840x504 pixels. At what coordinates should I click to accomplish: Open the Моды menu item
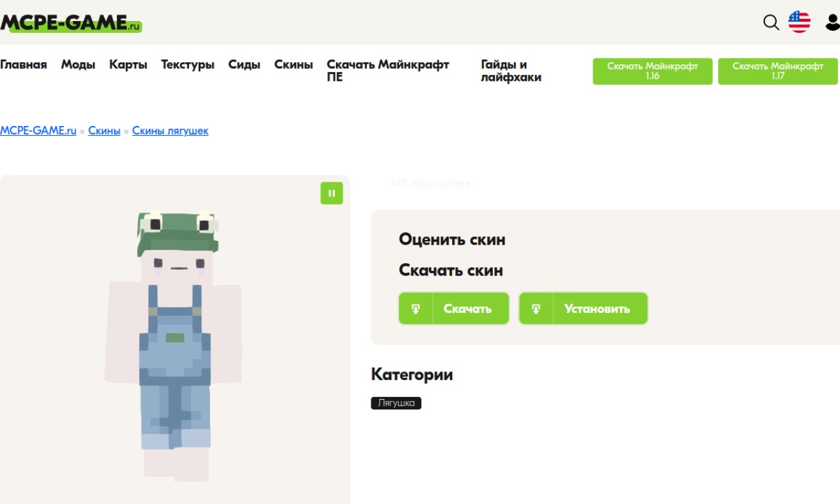tap(78, 64)
